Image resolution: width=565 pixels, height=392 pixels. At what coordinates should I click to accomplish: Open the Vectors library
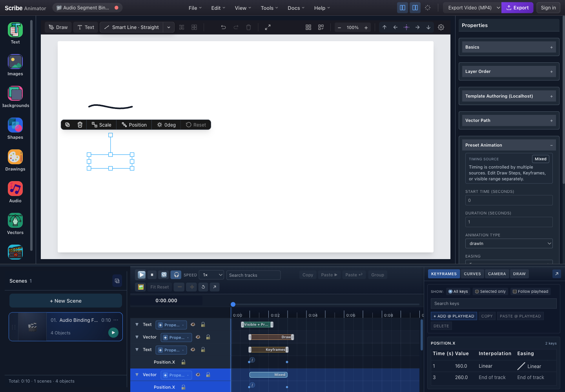(x=15, y=224)
